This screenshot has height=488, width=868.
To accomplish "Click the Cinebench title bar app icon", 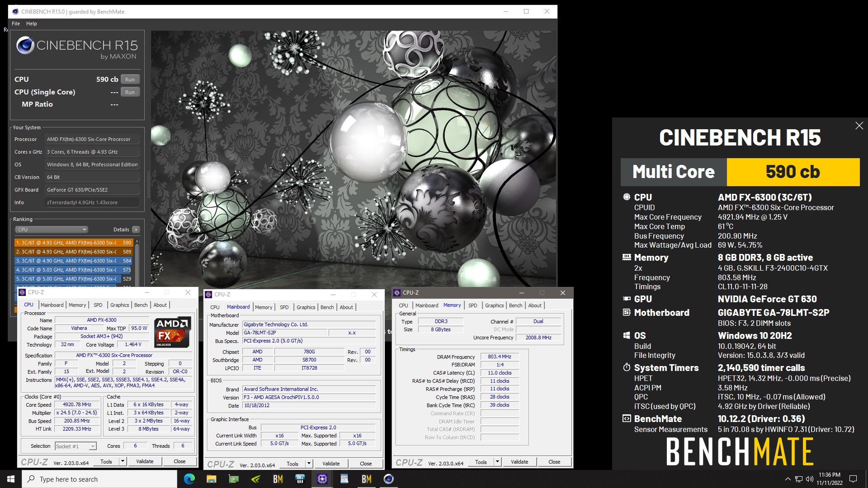I will click(x=15, y=12).
